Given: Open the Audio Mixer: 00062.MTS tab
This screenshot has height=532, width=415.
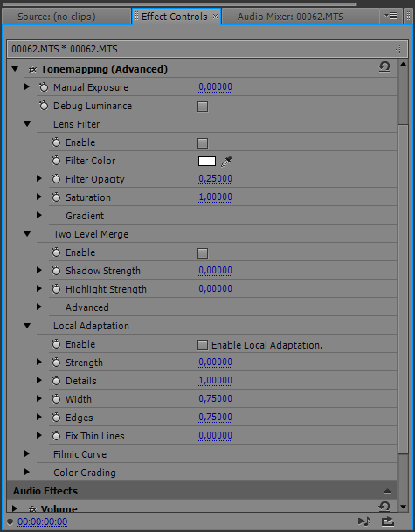Looking at the screenshot, I should 290,17.
